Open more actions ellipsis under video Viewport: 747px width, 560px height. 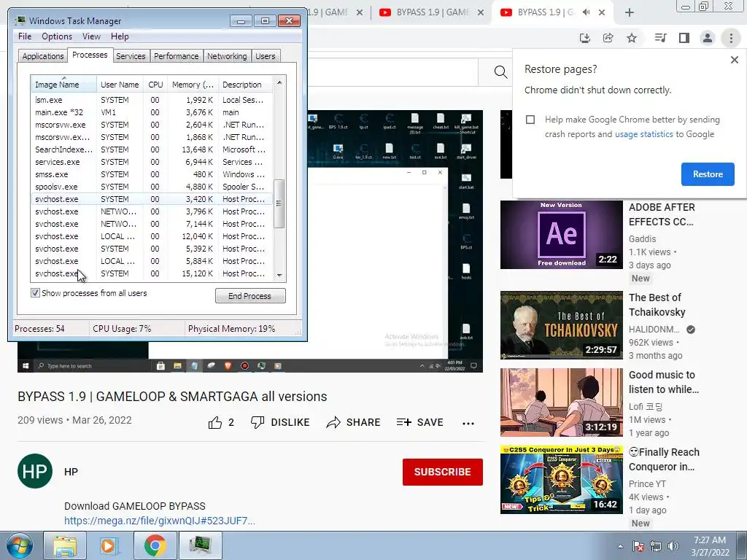[x=468, y=424]
